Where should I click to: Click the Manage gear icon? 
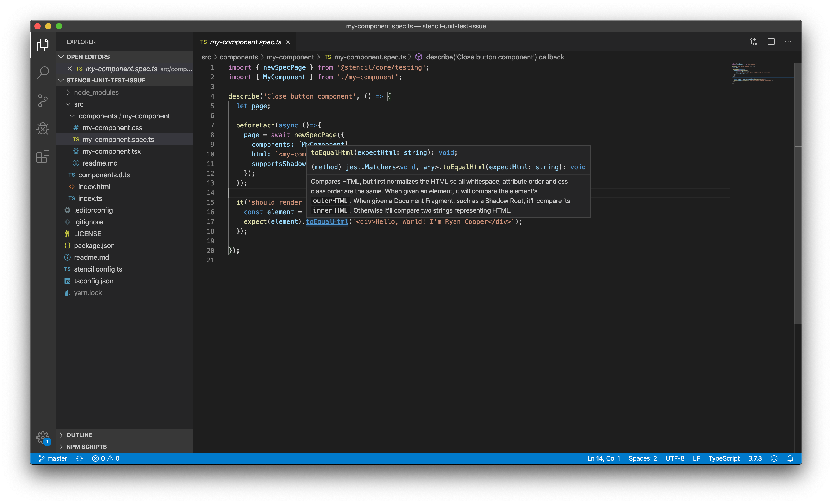(x=43, y=437)
